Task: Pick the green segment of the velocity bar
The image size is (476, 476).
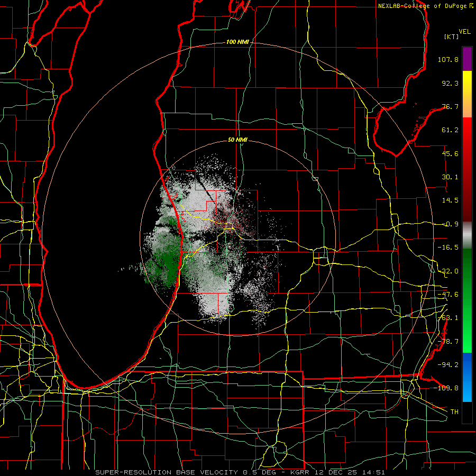Action: coord(467,300)
